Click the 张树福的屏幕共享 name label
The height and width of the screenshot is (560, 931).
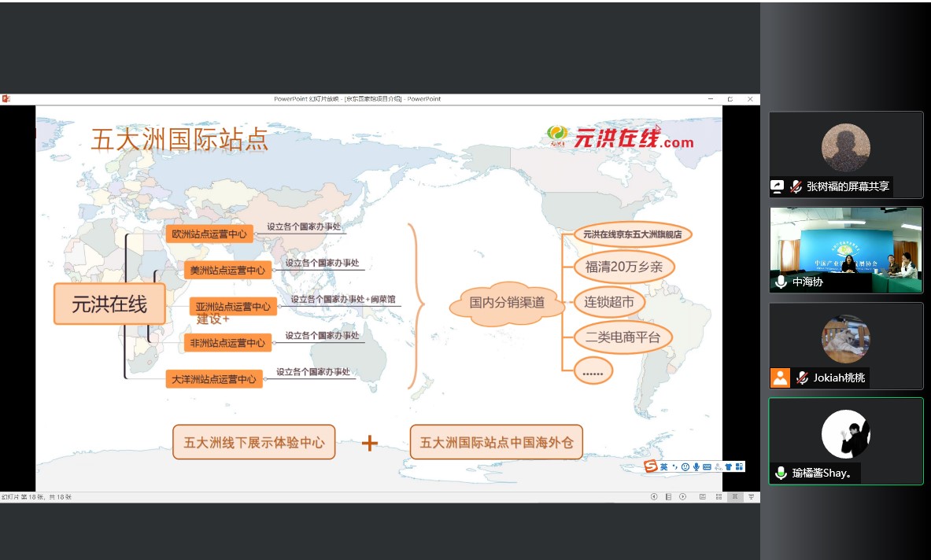click(x=848, y=187)
